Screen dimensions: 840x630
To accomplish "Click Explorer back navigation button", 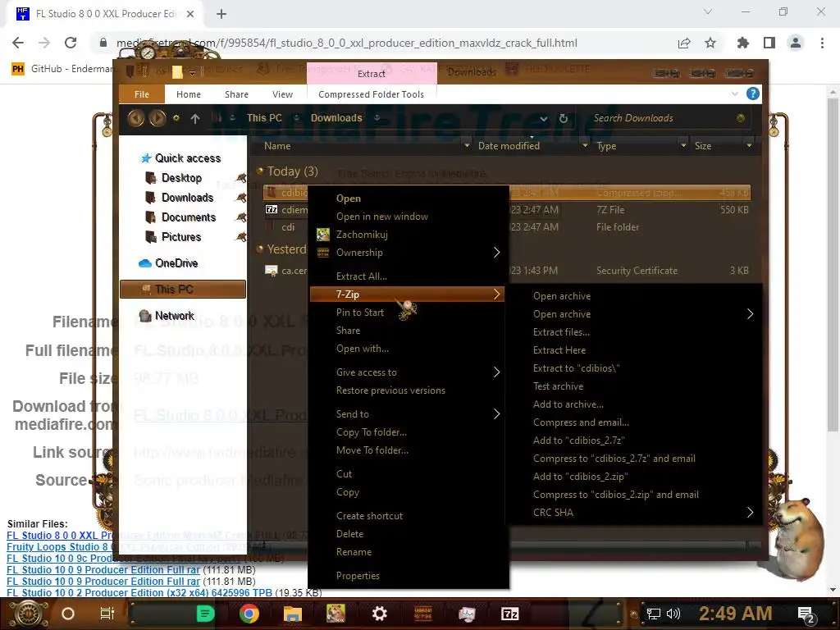I will (x=135, y=118).
